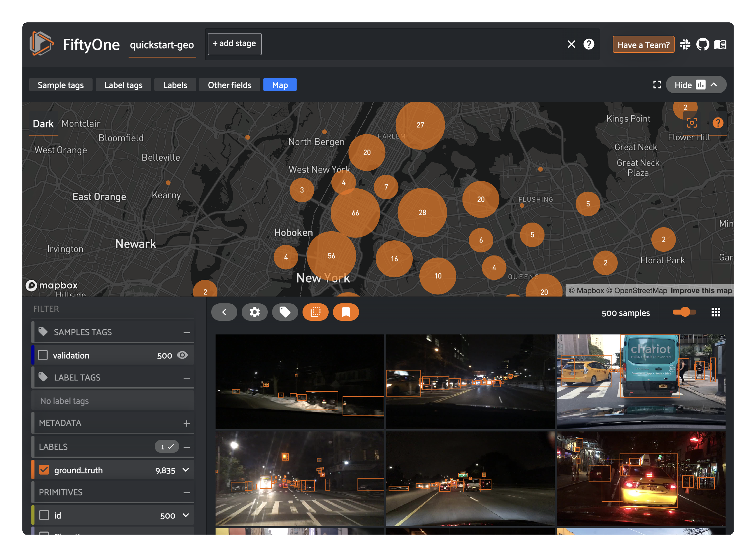Click the orange bookmark view icon
This screenshot has width=756, height=557.
[346, 312]
